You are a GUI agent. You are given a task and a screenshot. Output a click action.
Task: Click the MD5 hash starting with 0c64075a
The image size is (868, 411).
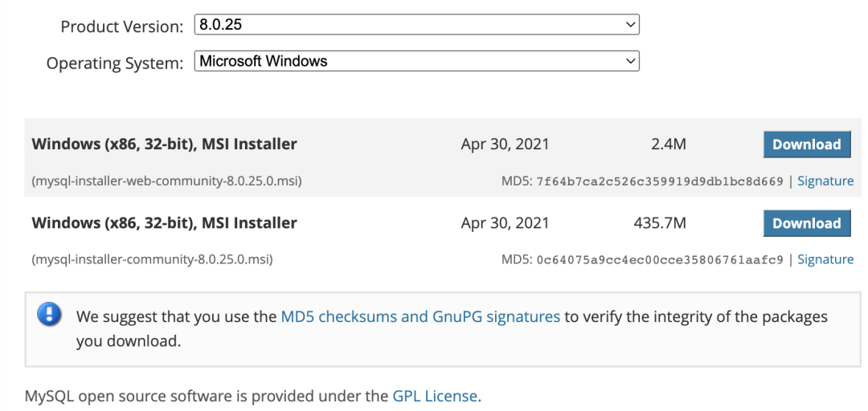(x=659, y=259)
